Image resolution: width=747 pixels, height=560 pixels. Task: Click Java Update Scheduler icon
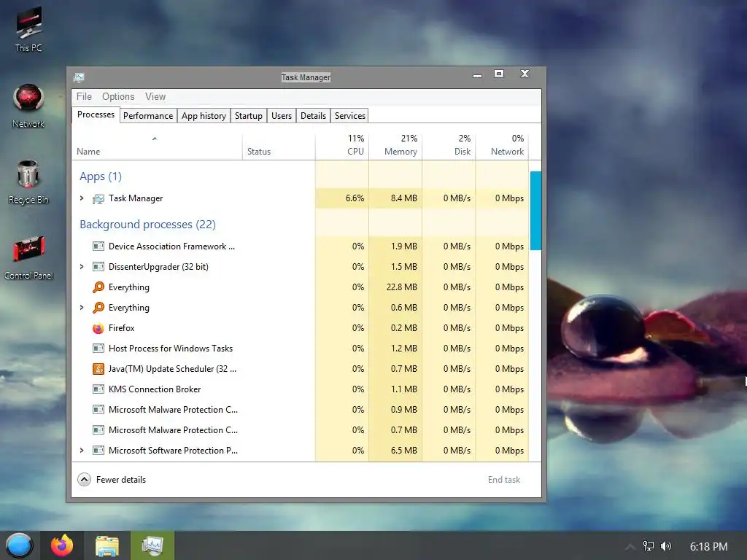98,369
